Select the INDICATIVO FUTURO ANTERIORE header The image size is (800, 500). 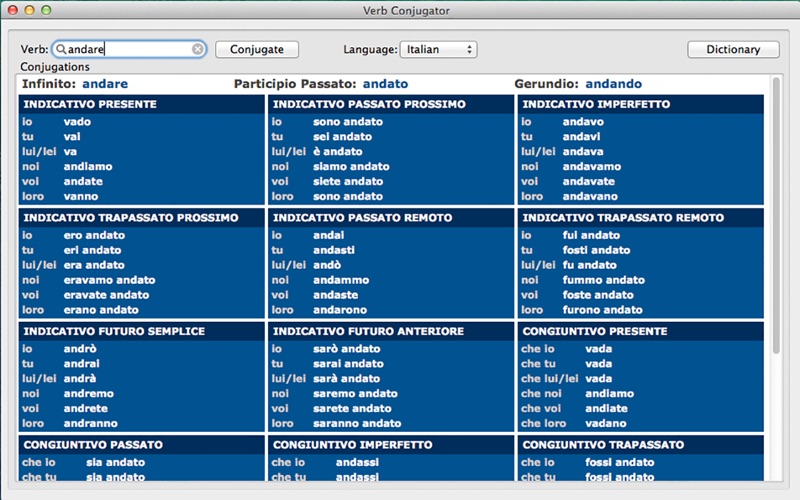click(391, 331)
